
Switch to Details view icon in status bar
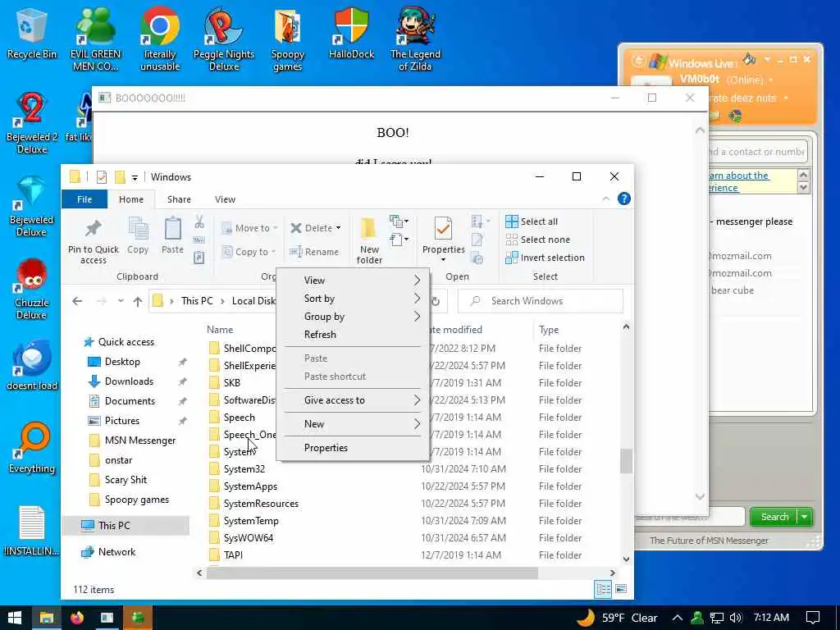tap(603, 589)
